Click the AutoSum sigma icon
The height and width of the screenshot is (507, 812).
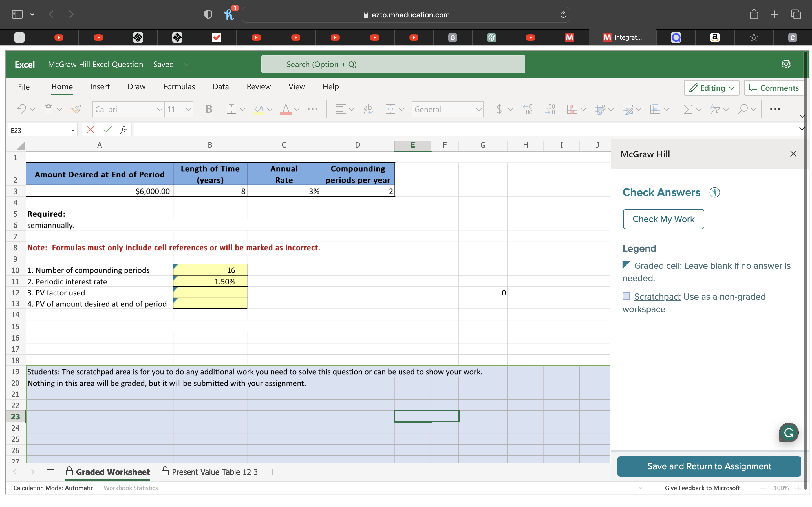point(687,109)
